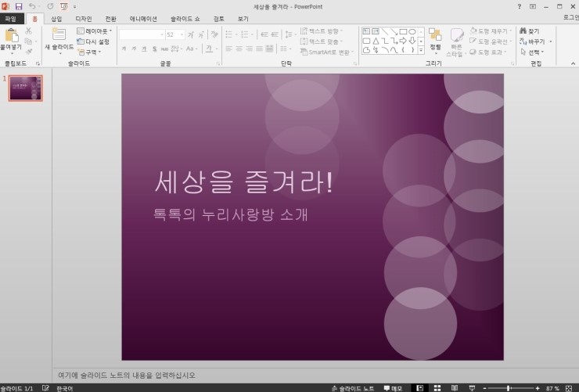Switch to Normal view button in status bar
Image resolution: width=579 pixels, height=392 pixels.
click(419, 388)
